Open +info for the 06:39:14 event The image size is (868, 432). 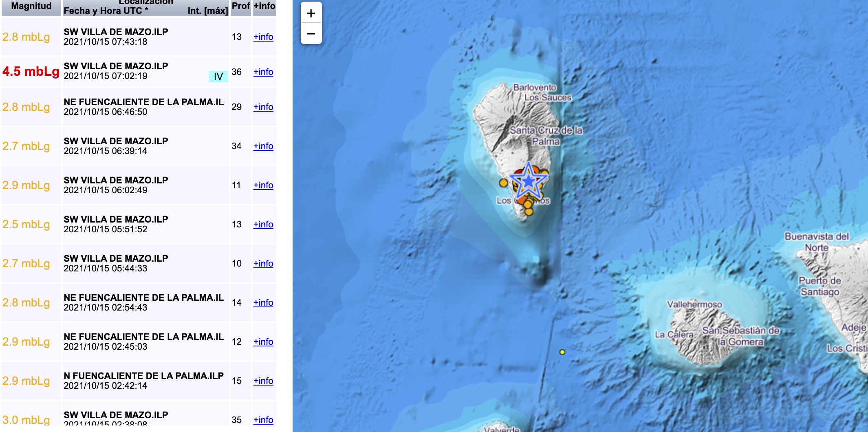pyautogui.click(x=263, y=146)
